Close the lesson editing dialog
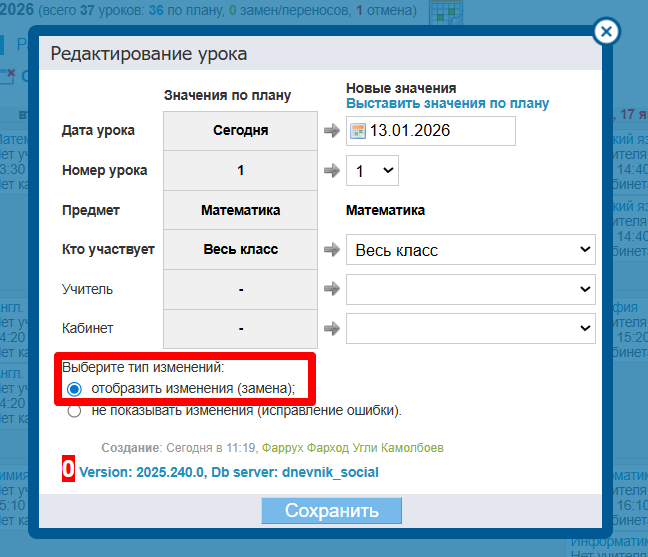 click(605, 32)
